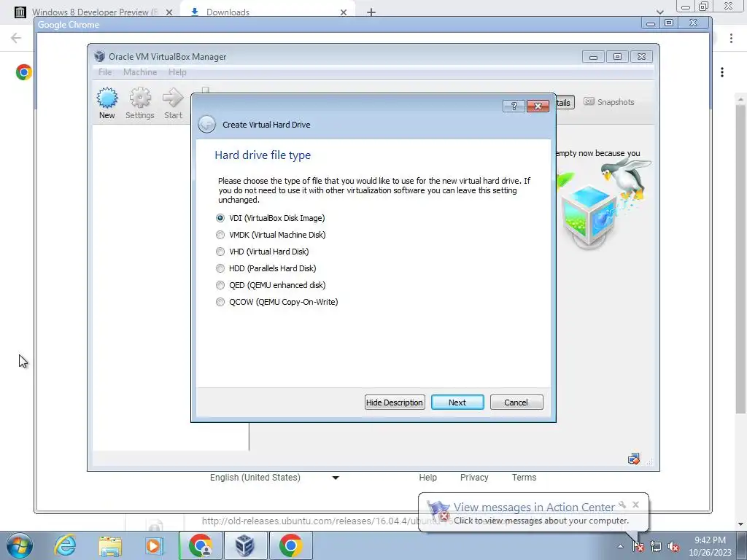Open Windows Start orb

coord(20,545)
